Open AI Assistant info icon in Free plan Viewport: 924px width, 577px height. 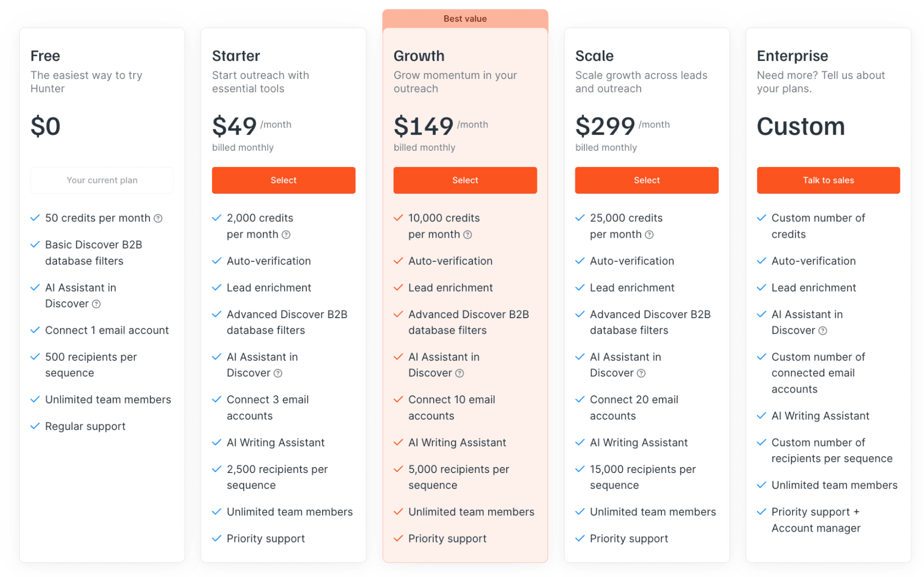pyautogui.click(x=96, y=304)
